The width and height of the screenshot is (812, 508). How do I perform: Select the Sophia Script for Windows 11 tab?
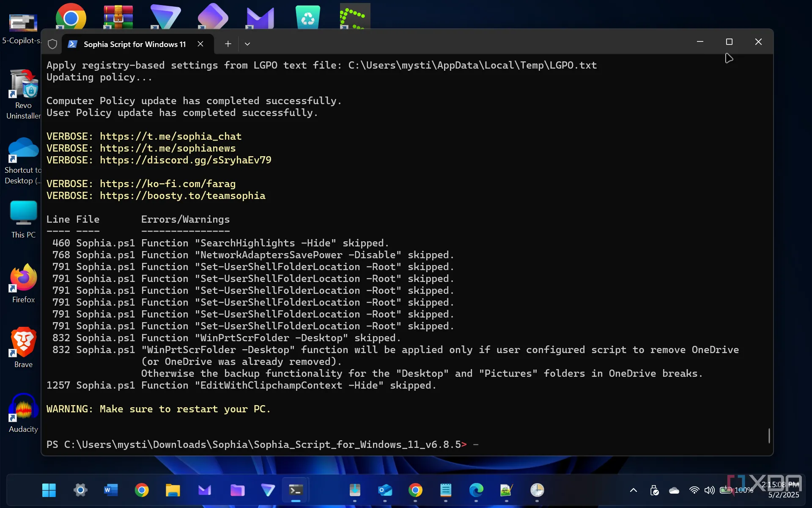click(x=134, y=44)
